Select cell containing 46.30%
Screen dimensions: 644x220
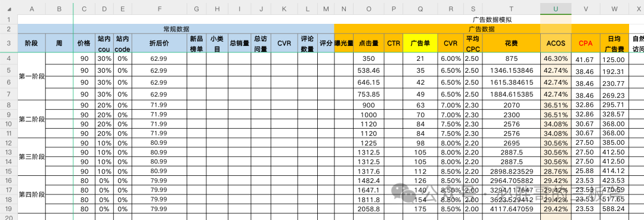[x=556, y=58]
